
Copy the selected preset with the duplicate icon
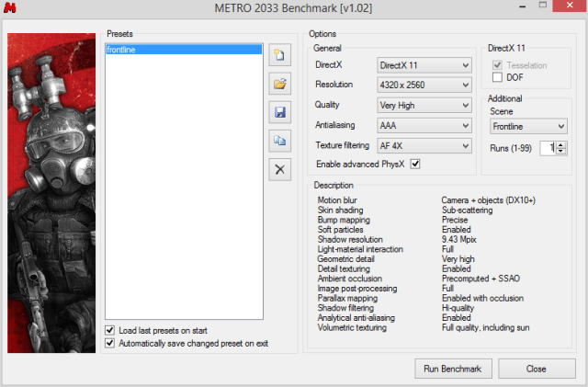[279, 141]
